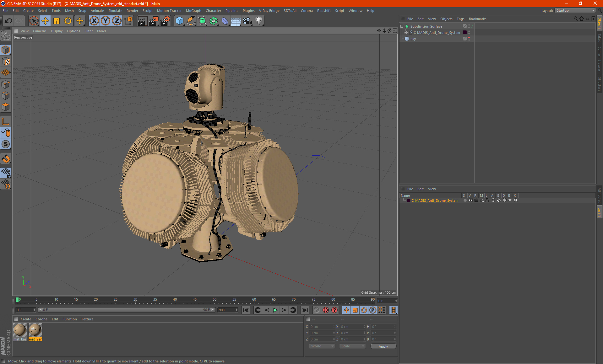Click the timeline start frame input field
This screenshot has height=364, width=603.
coord(24,310)
